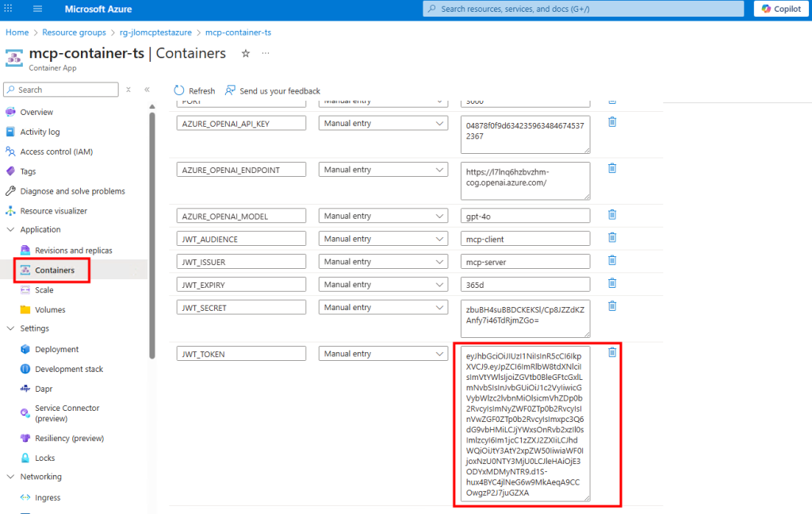
Task: Delete the AZURE_OPENAI_ENDPOINT variable
Action: click(612, 168)
